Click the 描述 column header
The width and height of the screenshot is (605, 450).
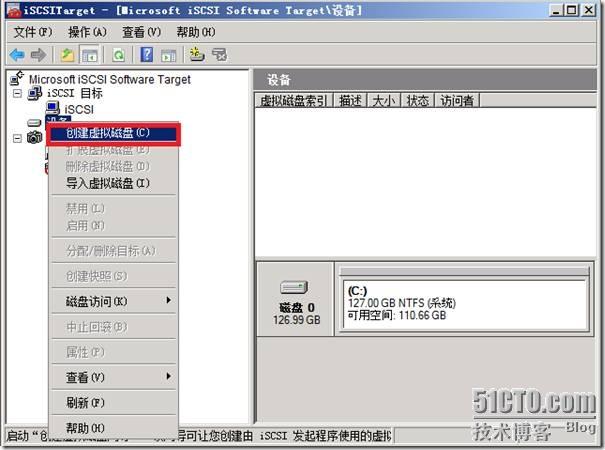click(350, 101)
